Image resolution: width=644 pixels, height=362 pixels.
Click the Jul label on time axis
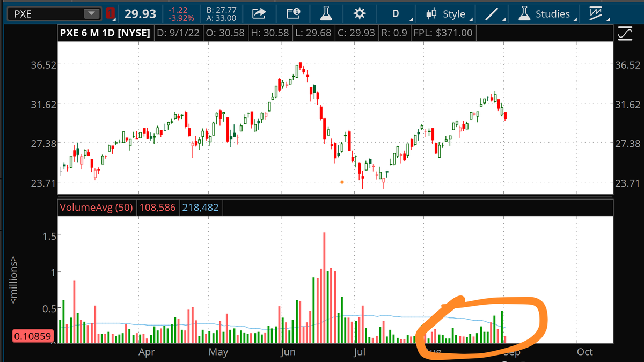click(360, 352)
